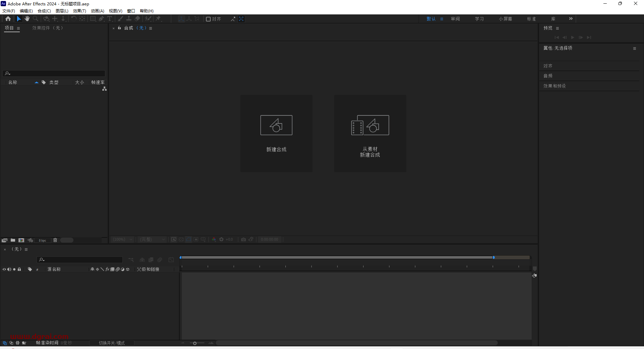The width and height of the screenshot is (644, 349).
Task: Click the composition mini-flowchart icon in timeline
Action: [x=131, y=260]
